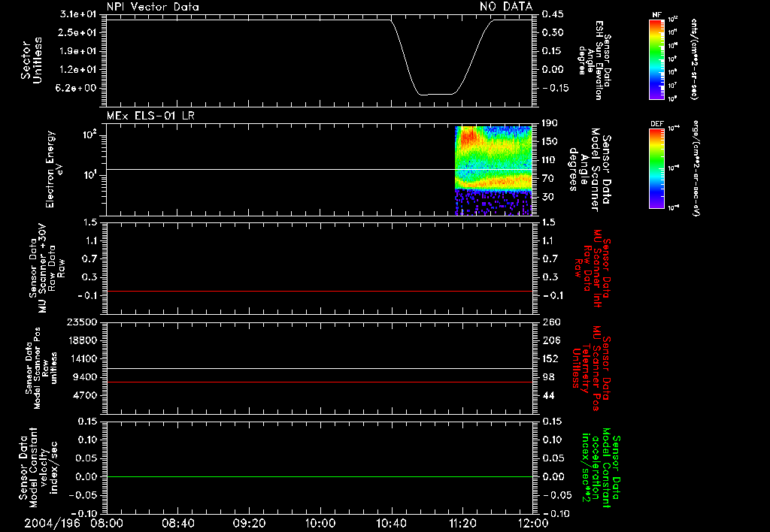The image size is (770, 532).
Task: Click the '190' scanner angle axis value
Action: point(550,123)
